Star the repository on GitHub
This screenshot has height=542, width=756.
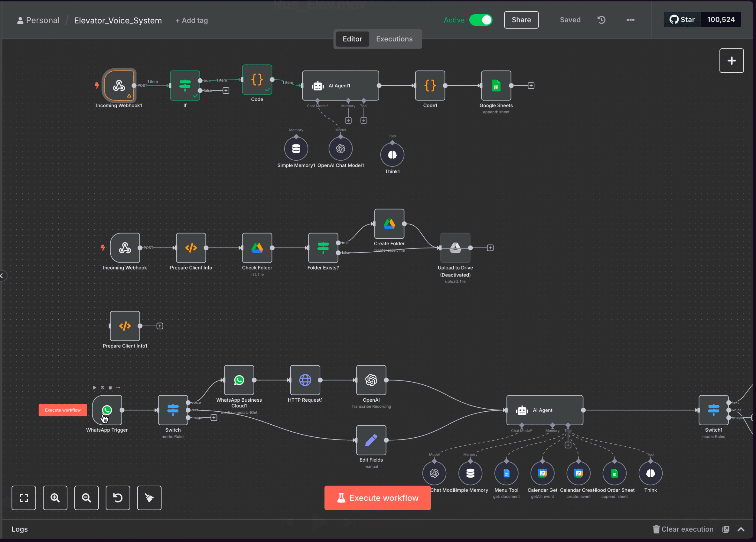click(682, 19)
